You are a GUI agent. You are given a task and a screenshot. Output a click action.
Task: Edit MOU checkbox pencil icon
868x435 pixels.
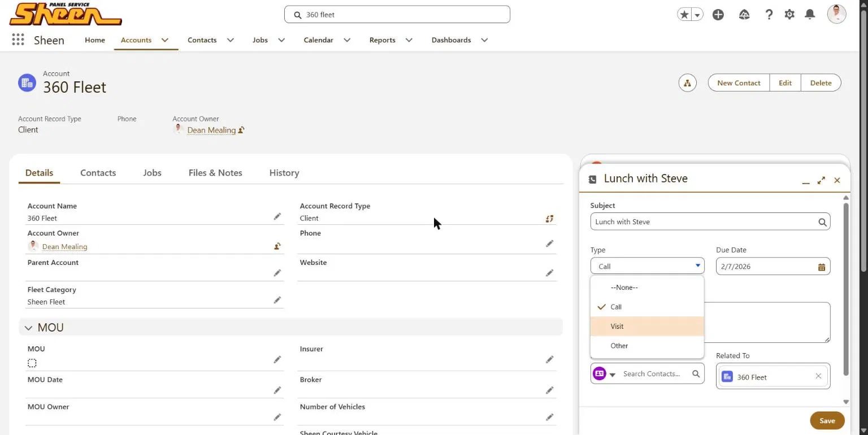[x=277, y=359]
